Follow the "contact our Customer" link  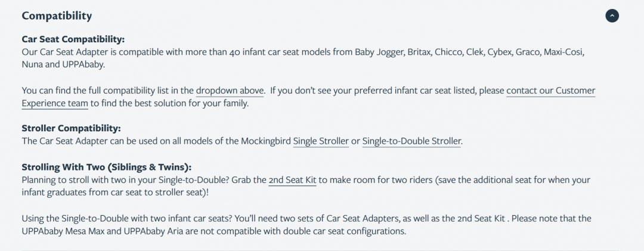pos(550,91)
